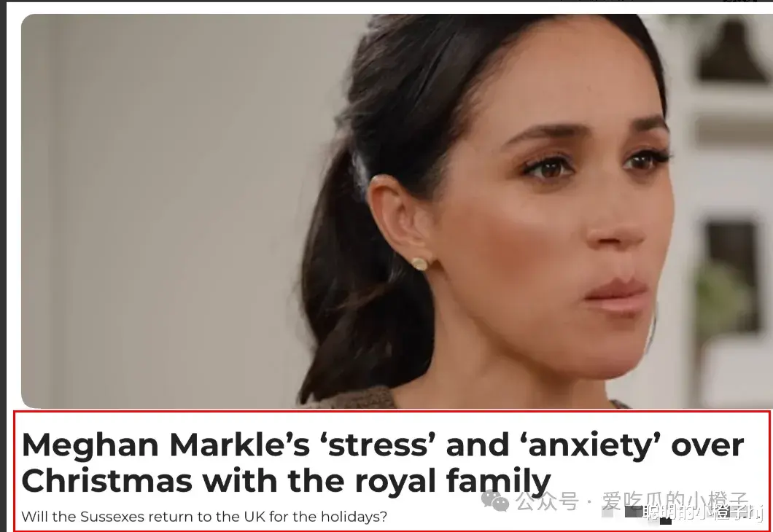Screen dimensions: 773x532
Task: Click 'Christmas' in the headline's second line
Action: 107,481
